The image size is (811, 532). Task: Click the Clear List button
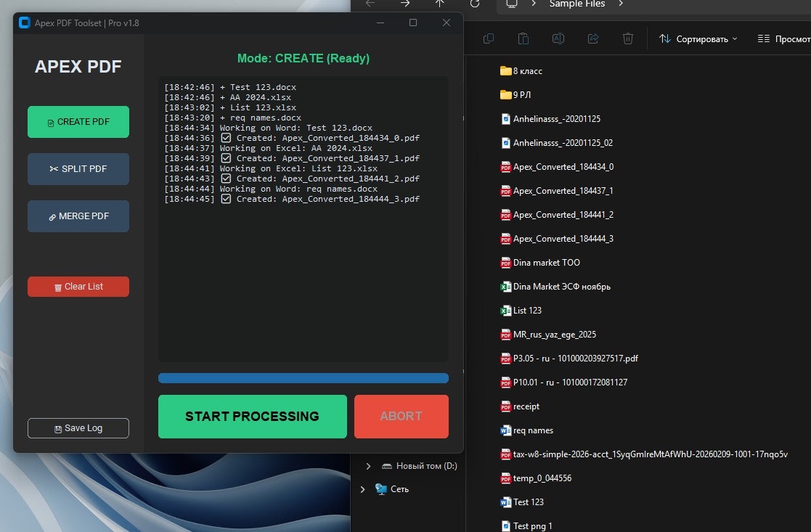pyautogui.click(x=78, y=286)
